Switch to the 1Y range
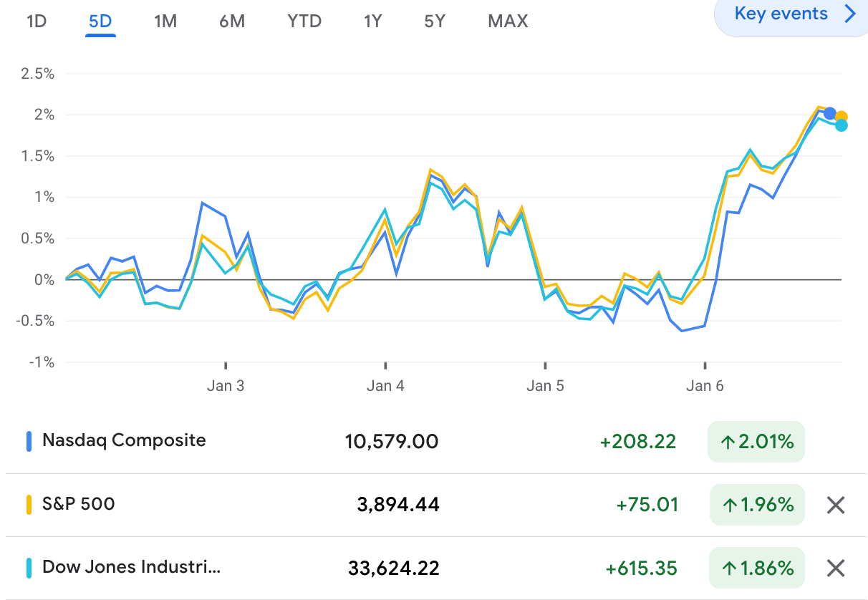Image resolution: width=868 pixels, height=600 pixels. tap(372, 21)
